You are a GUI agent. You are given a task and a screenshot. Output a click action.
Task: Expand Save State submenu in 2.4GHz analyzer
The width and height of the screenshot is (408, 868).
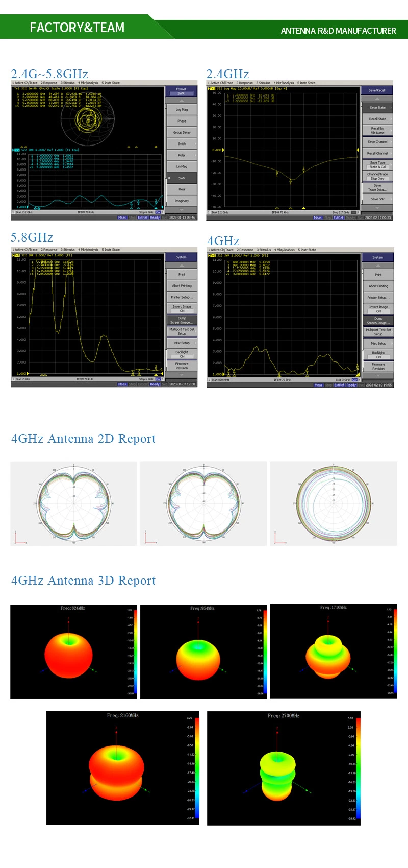(377, 108)
